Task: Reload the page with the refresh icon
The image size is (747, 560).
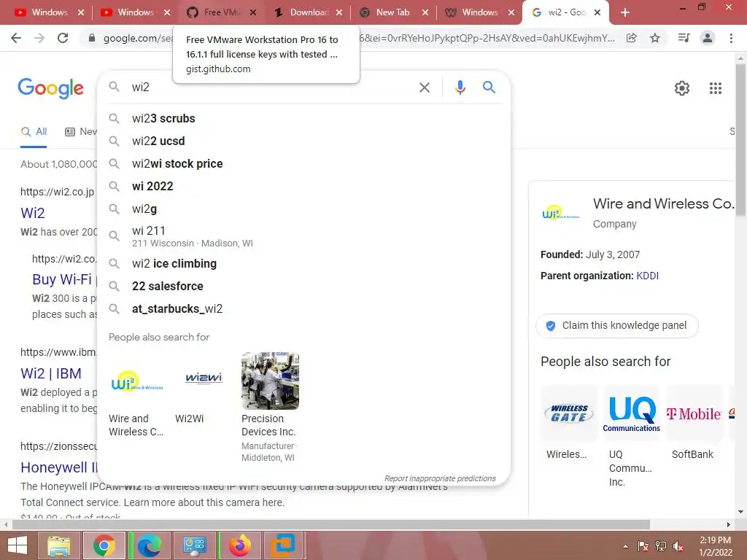Action: (63, 38)
